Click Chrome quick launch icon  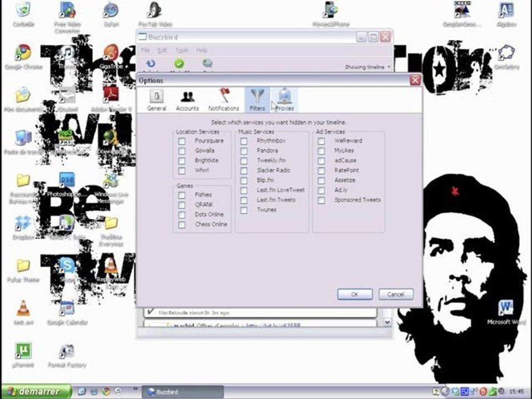(106, 392)
